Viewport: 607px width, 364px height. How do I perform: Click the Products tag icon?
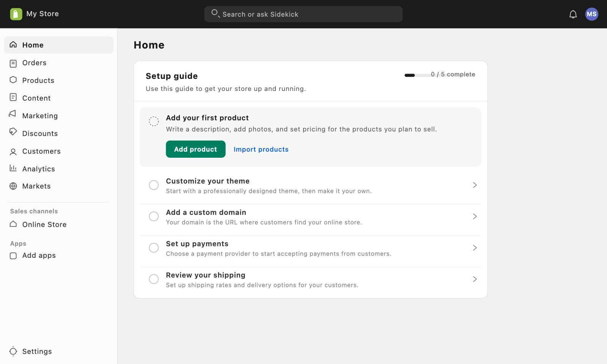tap(13, 80)
